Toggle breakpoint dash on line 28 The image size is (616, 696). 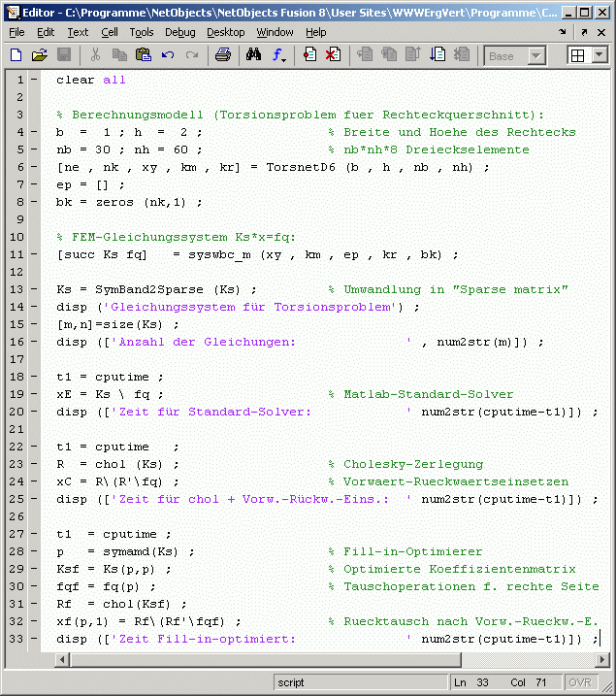point(34,551)
